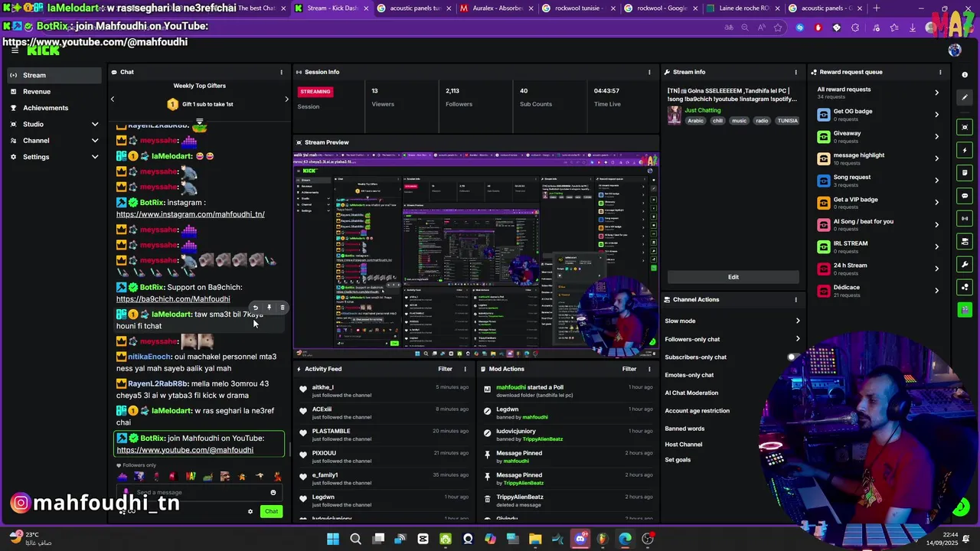The image size is (980, 551).
Task: Open Set goals channel action
Action: [678, 460]
